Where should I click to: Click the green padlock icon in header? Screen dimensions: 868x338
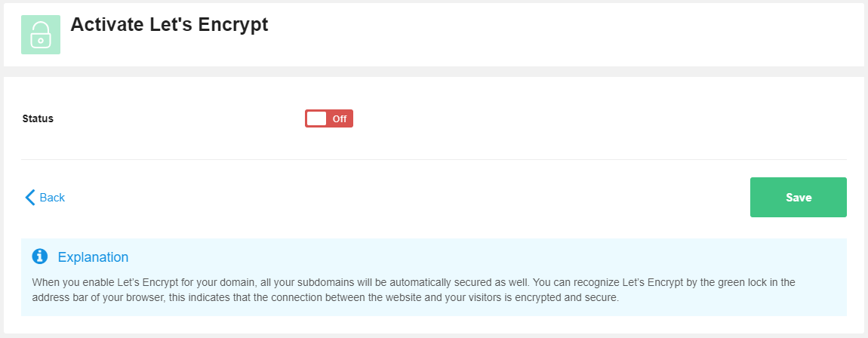tap(41, 35)
